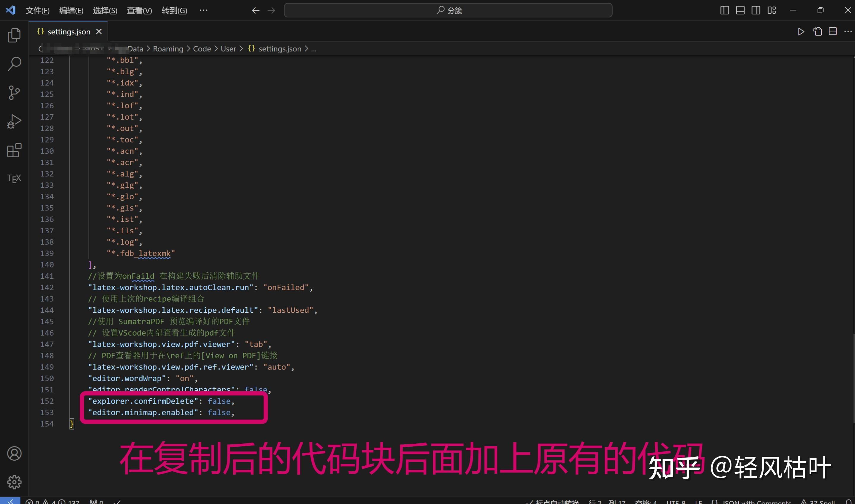Click the User breadcrumb link
855x504 pixels.
pos(228,49)
